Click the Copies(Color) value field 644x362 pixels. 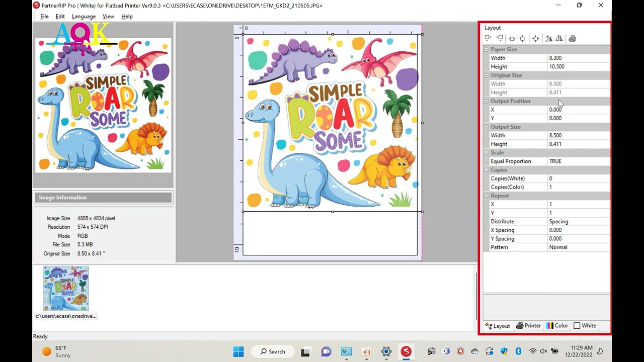[579, 187]
